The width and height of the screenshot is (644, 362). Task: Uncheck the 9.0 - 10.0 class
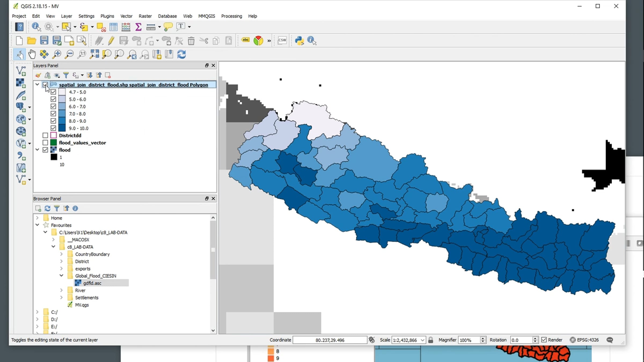coord(53,128)
